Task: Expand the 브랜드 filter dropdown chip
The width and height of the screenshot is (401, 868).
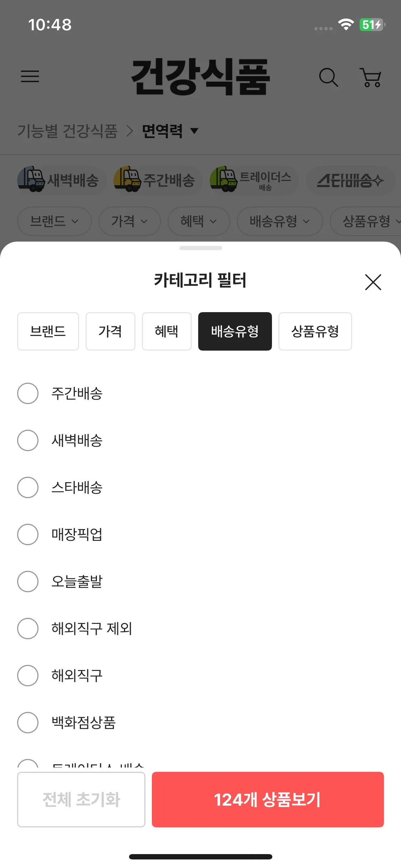Action: [54, 221]
